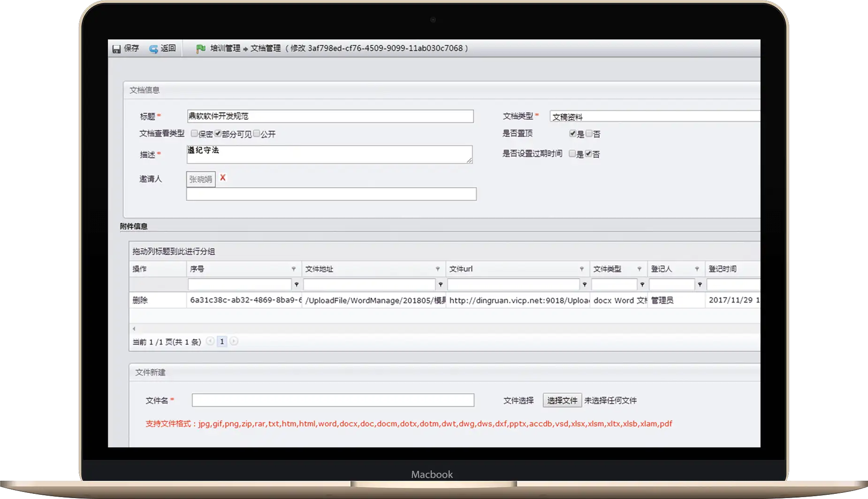Click the Save floppy disk icon
868x499 pixels.
116,49
